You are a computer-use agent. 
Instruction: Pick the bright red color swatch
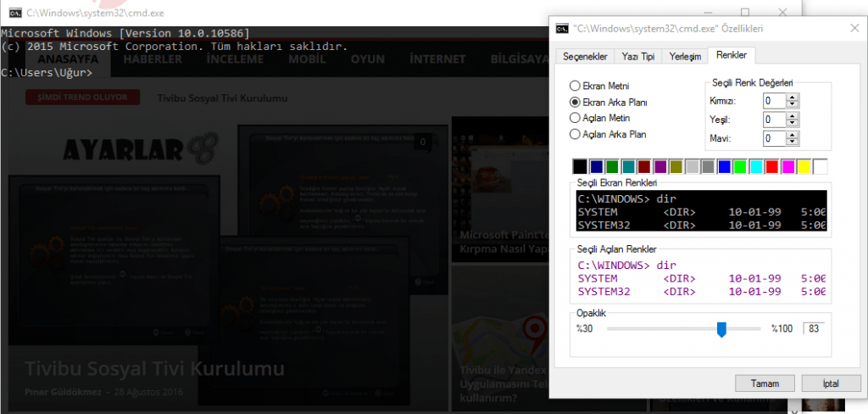[771, 167]
